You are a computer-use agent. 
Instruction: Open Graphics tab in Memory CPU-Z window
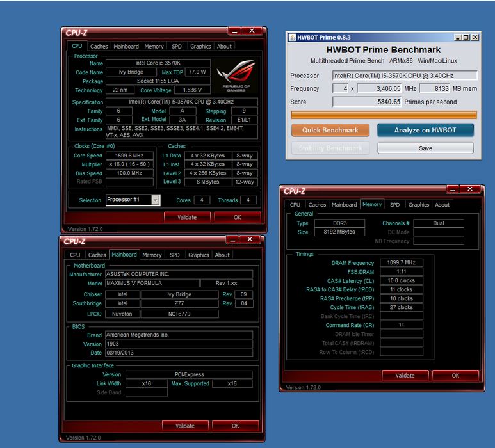(419, 204)
